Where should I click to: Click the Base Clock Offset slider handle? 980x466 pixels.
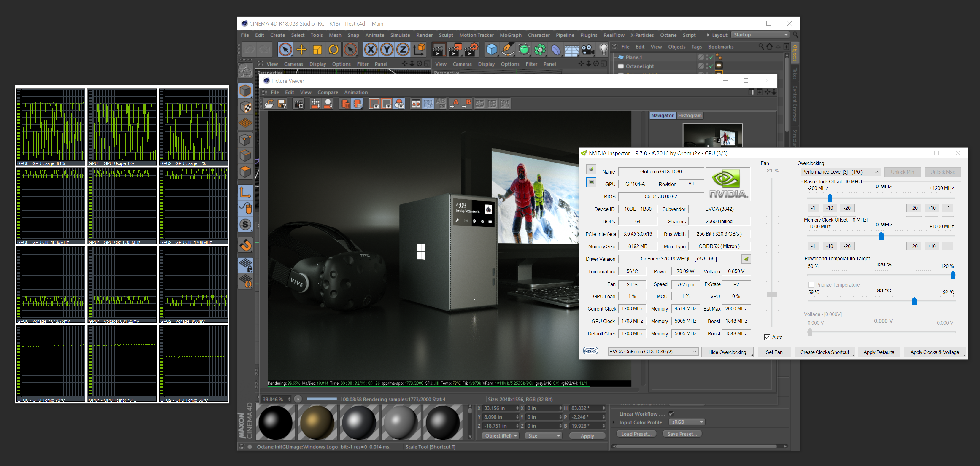[830, 198]
